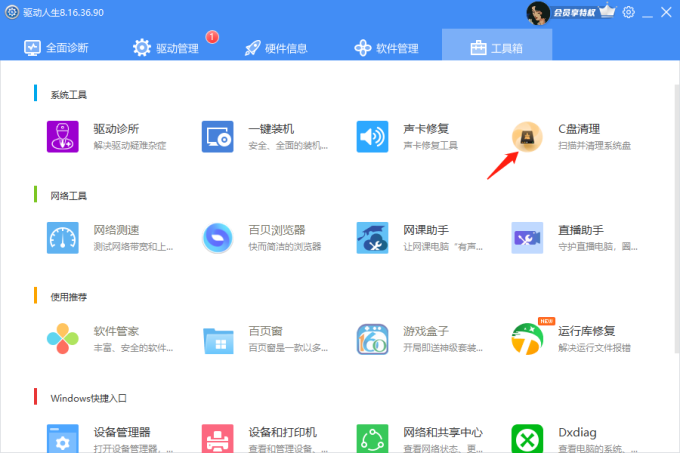Viewport: 680px width, 453px height.
Task: Click the 百贝浏览器 title text
Action: tap(277, 230)
